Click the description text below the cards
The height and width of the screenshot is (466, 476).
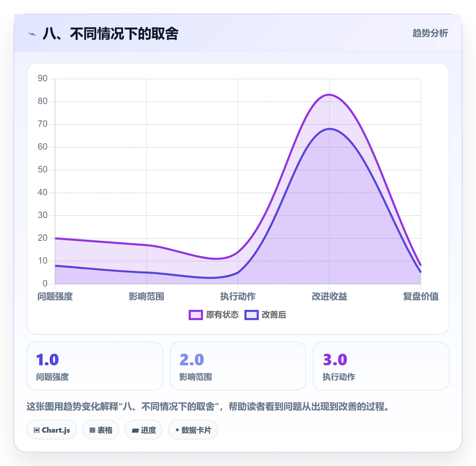point(208,406)
